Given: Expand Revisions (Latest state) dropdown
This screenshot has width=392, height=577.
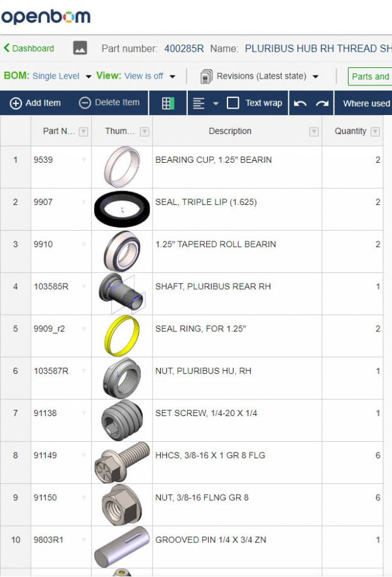Looking at the screenshot, I should [x=315, y=77].
